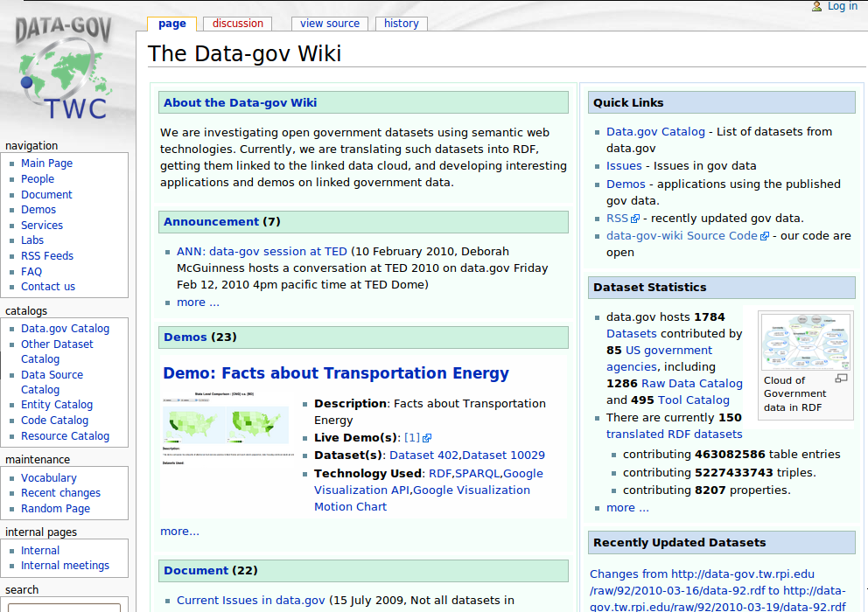The image size is (868, 612).
Task: Click external link icon after Source Code
Action: [765, 236]
